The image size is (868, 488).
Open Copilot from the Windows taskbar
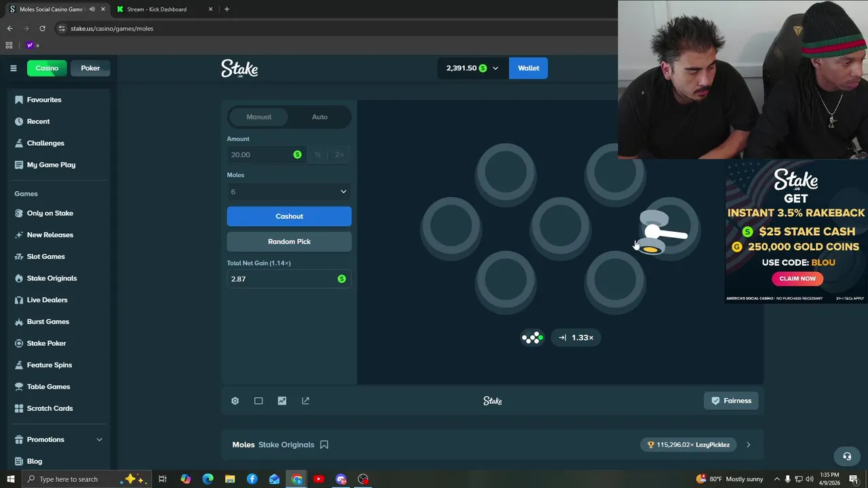pyautogui.click(x=185, y=479)
